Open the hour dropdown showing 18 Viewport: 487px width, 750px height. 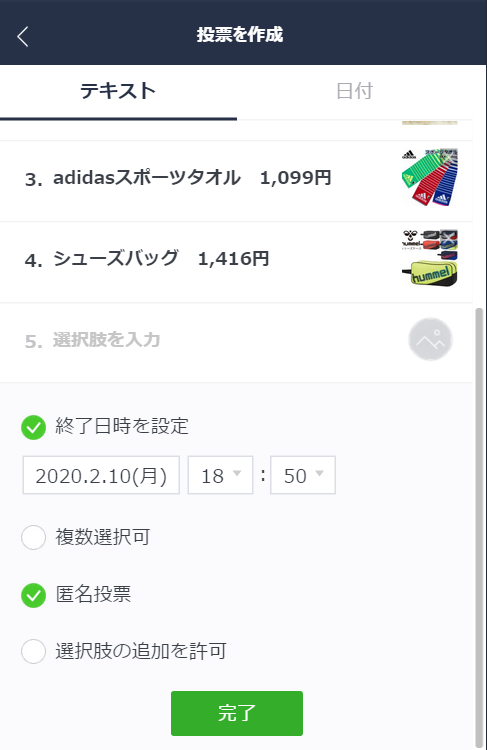point(220,475)
